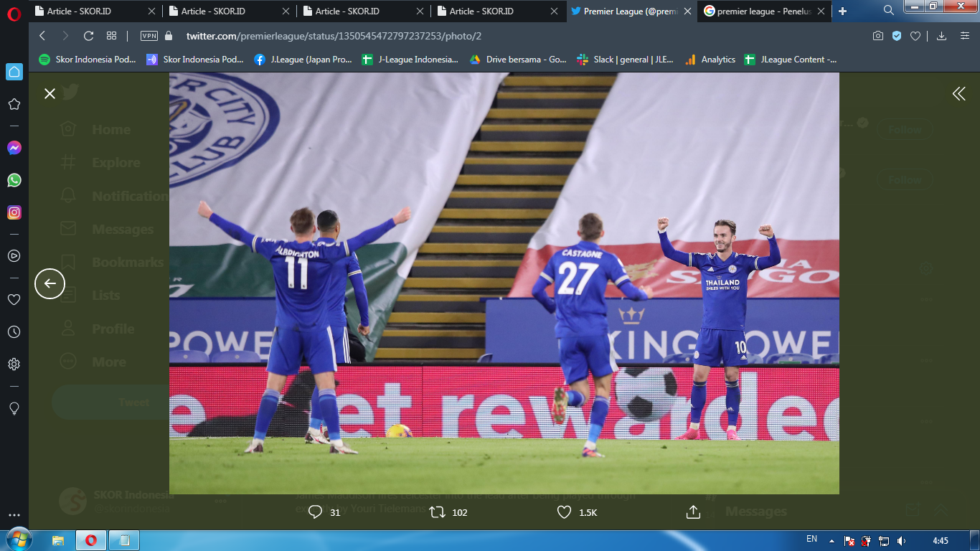This screenshot has height=551, width=980.
Task: Open a new tab with the plus button
Action: [x=842, y=11]
